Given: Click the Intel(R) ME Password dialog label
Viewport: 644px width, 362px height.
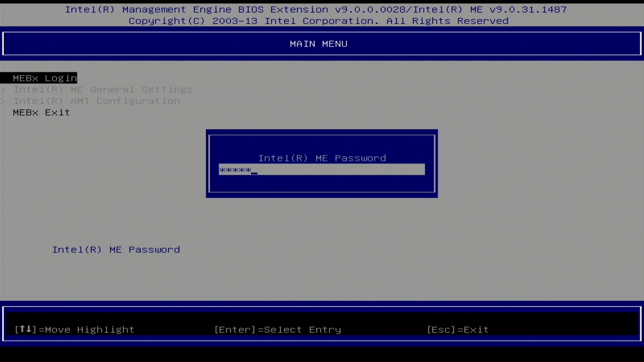Looking at the screenshot, I should 322,158.
